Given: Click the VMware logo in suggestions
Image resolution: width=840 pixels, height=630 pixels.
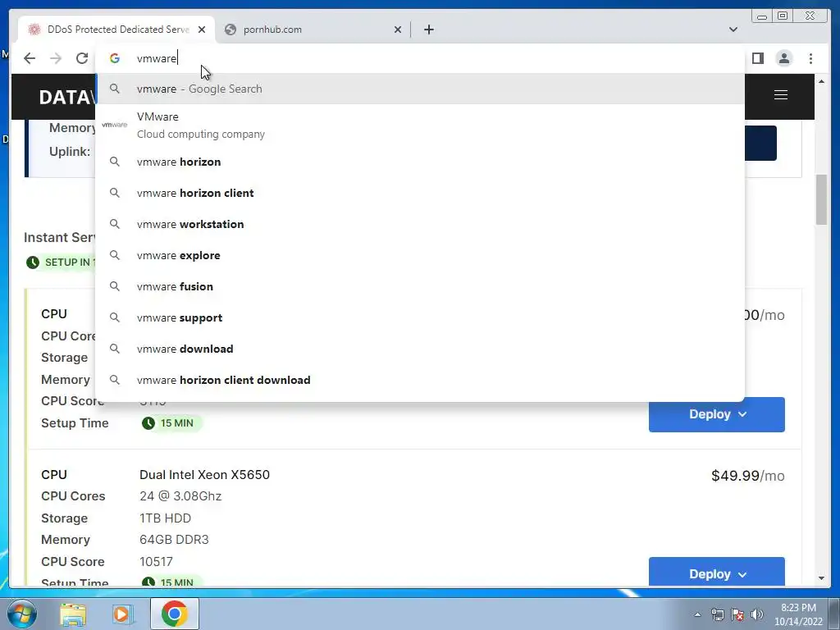Looking at the screenshot, I should (x=115, y=125).
